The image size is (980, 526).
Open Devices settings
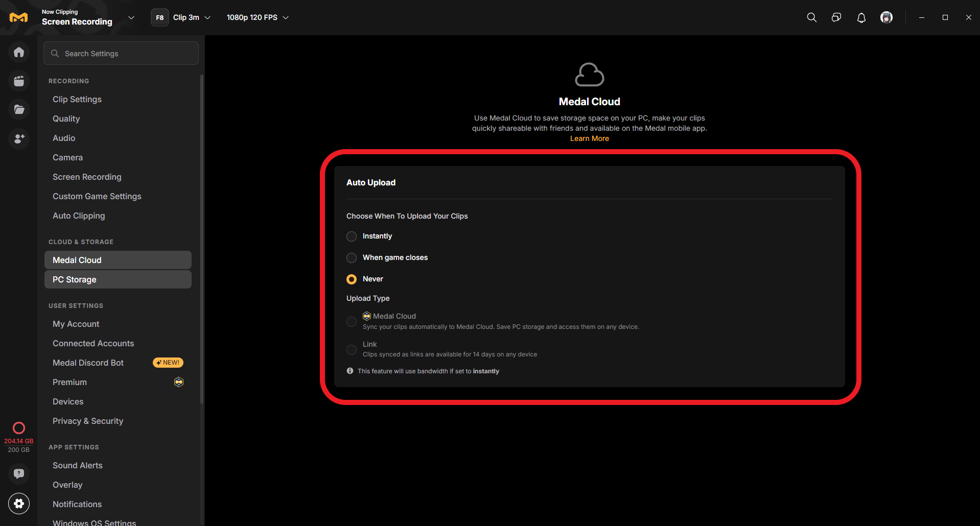click(x=118, y=402)
